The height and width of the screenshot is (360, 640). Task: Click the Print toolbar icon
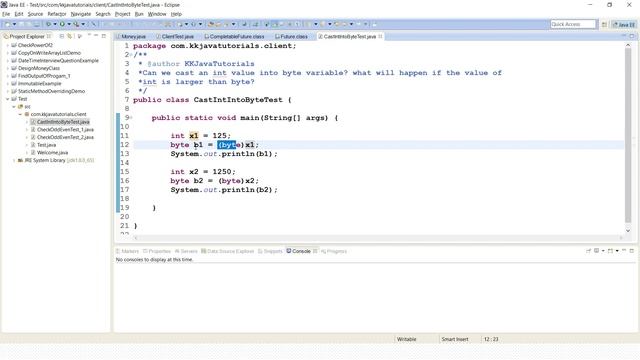(x=37, y=24)
